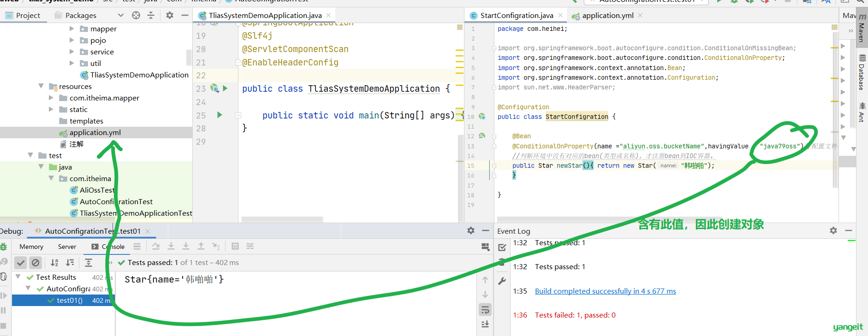Activate the TliasSystemDemoApplication.java editor tab
Image resolution: width=868 pixels, height=336 pixels.
pos(265,15)
